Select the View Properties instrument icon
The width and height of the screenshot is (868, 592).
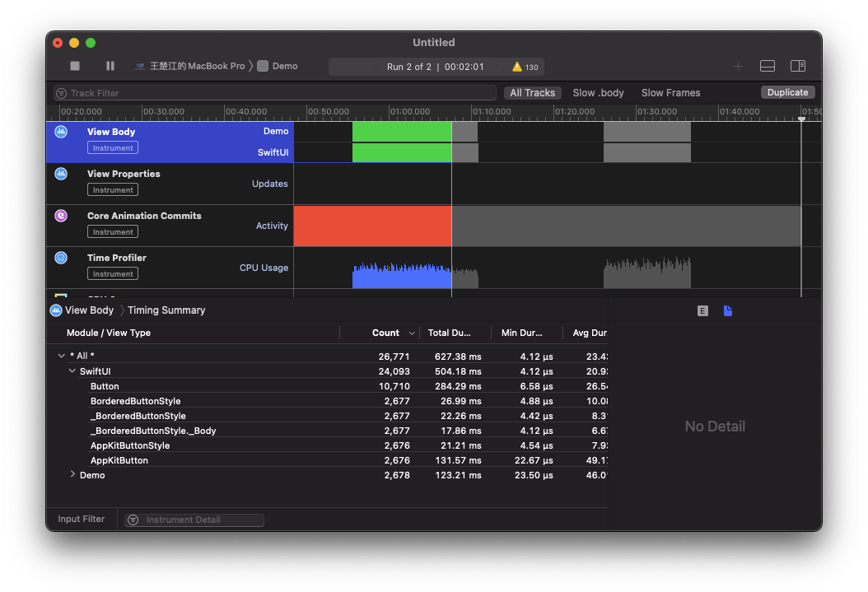click(x=61, y=174)
